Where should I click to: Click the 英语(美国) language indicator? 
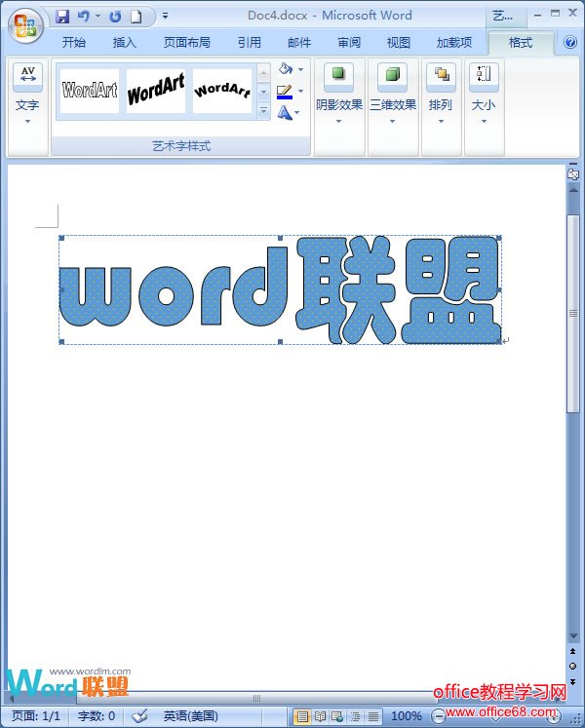pyautogui.click(x=190, y=716)
